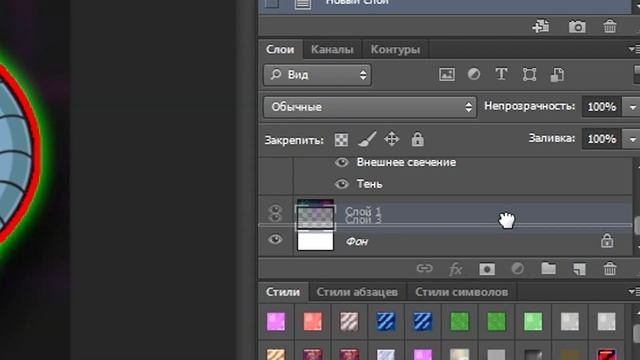Filter layers by smart objects icon
Screen dimensions: 640x360
point(557,74)
